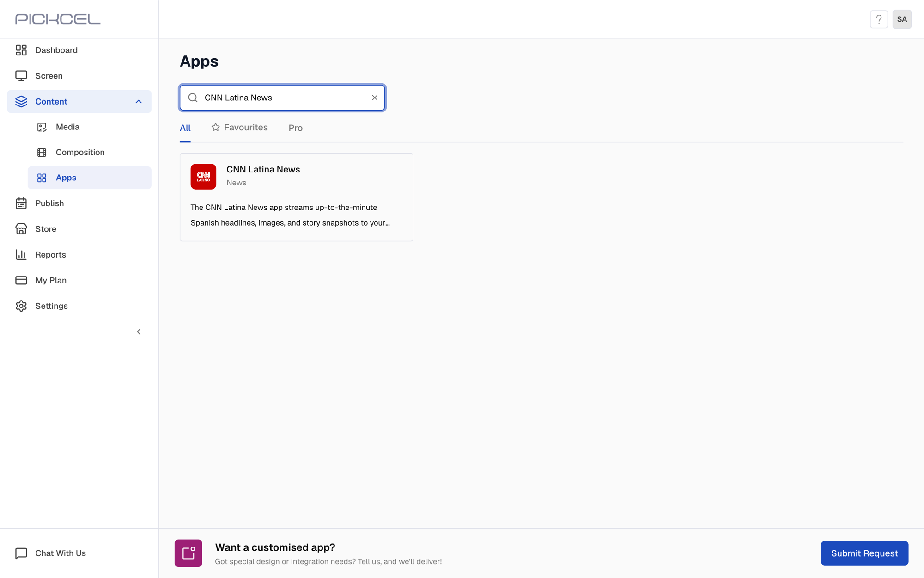Screen dimensions: 924x578
Task: Click the Apps grid icon in sidebar
Action: 42,178
